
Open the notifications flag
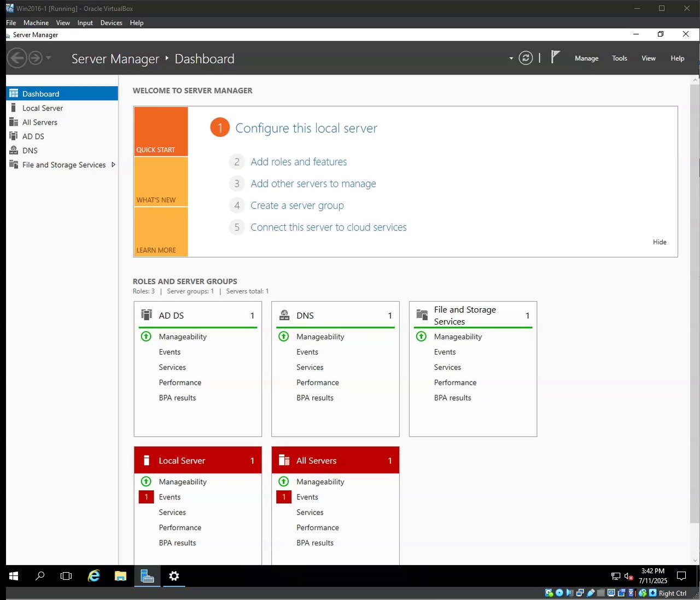(555, 57)
